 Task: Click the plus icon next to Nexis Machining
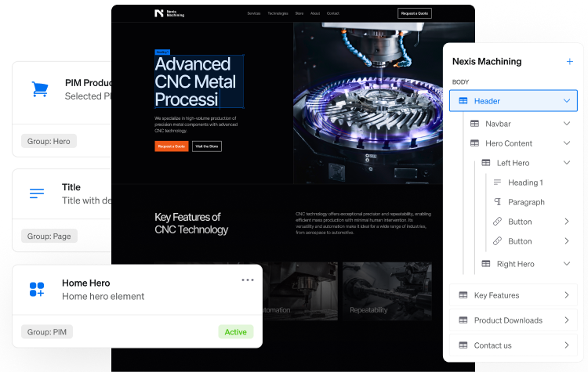[x=569, y=61]
